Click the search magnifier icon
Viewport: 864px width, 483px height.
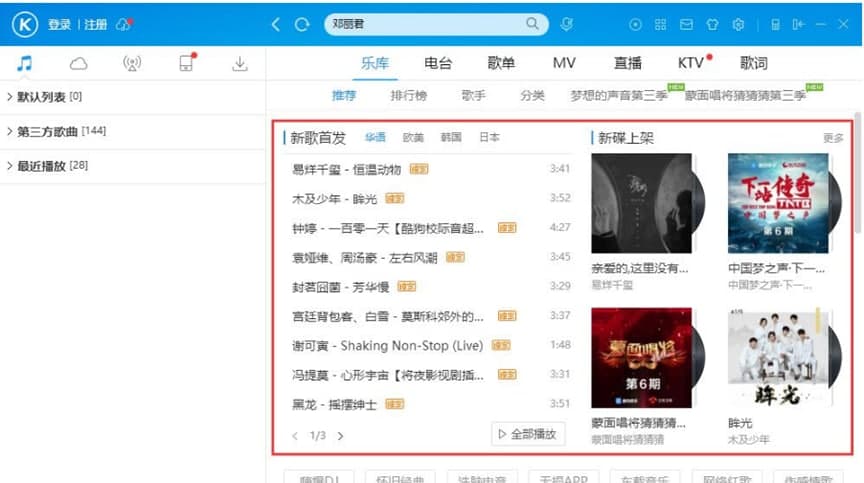pyautogui.click(x=533, y=24)
